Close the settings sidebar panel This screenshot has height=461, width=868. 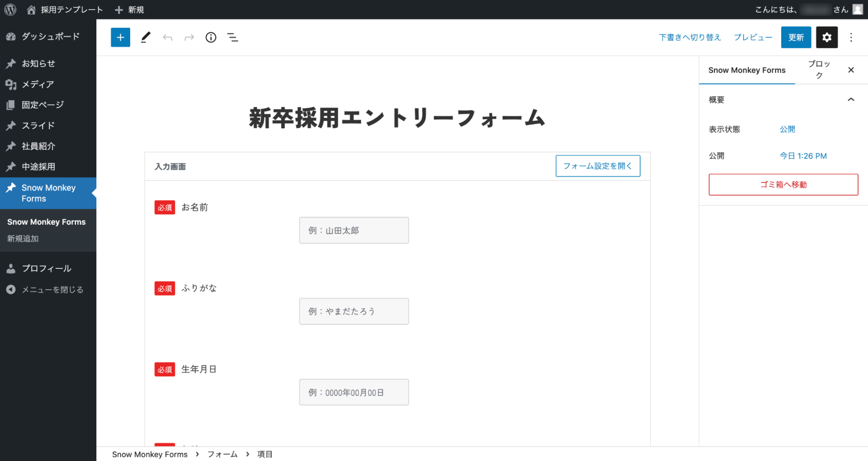coord(851,70)
